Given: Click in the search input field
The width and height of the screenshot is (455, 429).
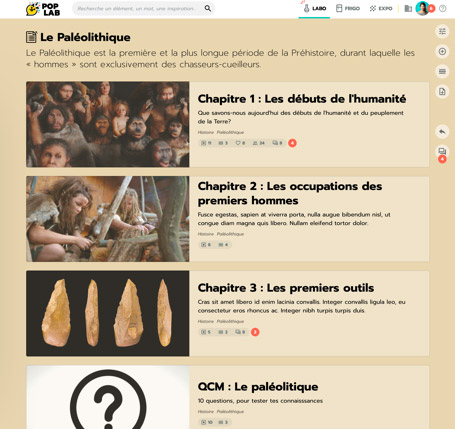Looking at the screenshot, I should tap(138, 8).
